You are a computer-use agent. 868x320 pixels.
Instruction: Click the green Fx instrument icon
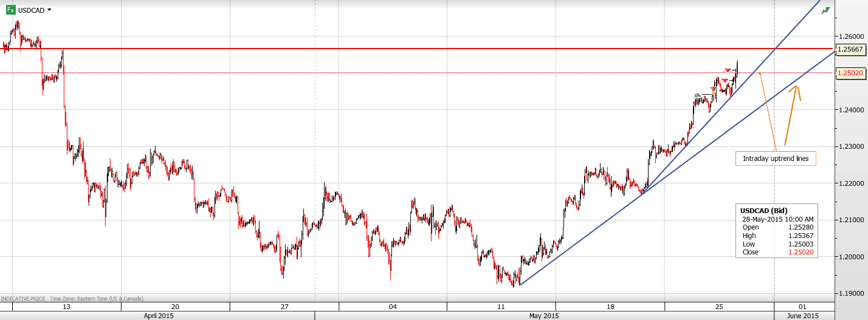pos(10,10)
